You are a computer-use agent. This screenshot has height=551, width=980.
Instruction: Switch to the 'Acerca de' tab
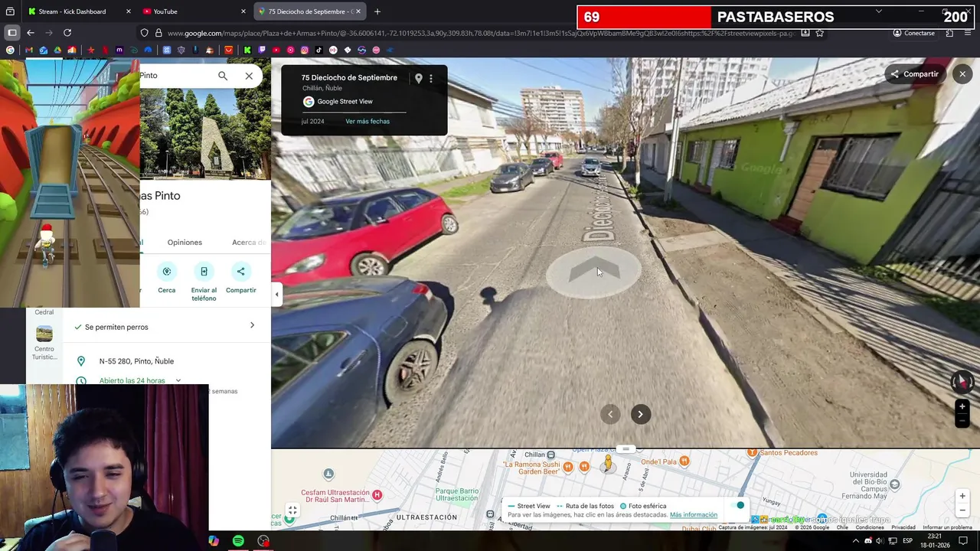pos(250,243)
